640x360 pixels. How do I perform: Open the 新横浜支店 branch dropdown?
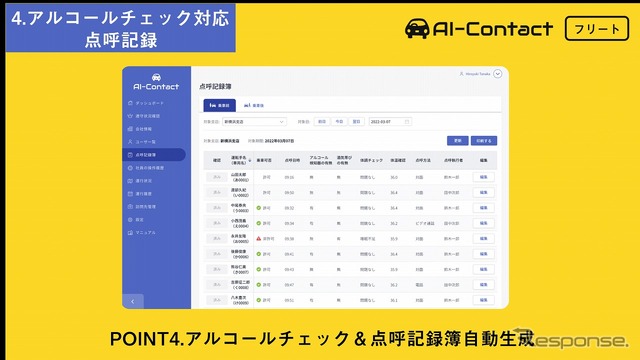coord(254,122)
